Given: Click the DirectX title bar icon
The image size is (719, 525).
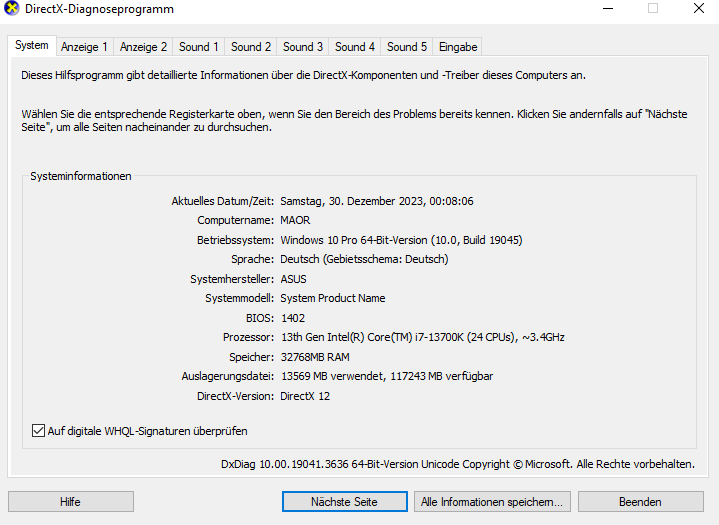Looking at the screenshot, I should [11, 8].
